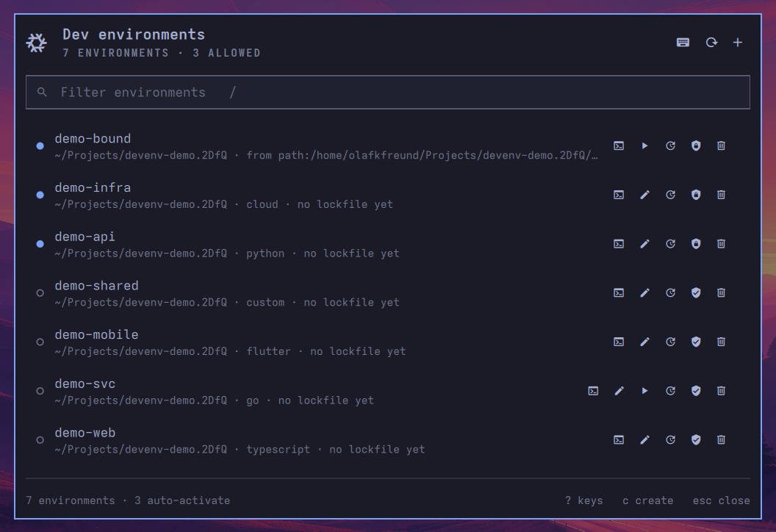Screen dimensions: 776x532
Task: Delete the demo-web environment
Action: coord(721,439)
